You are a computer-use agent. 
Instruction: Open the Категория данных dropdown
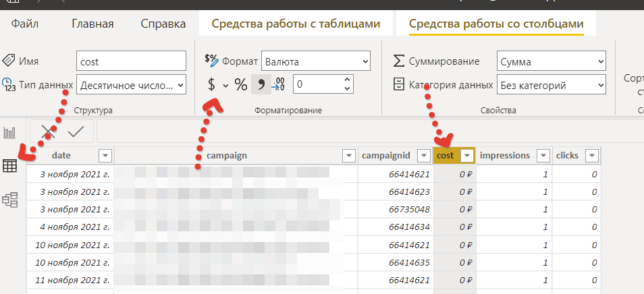click(552, 85)
